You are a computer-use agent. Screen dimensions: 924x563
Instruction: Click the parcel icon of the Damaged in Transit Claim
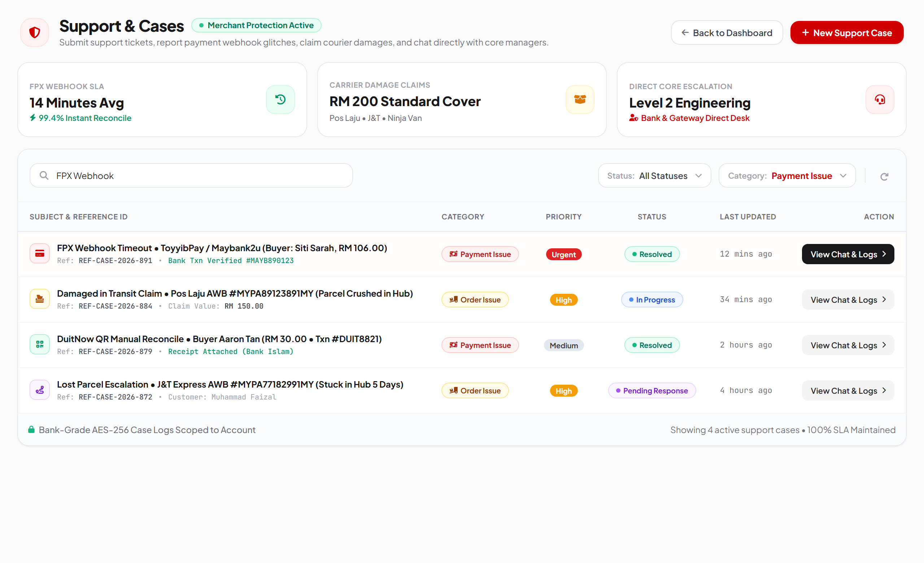pos(40,299)
